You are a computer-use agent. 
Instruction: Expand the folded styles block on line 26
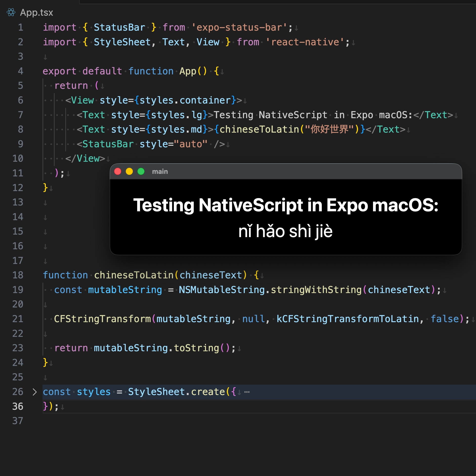tap(35, 392)
